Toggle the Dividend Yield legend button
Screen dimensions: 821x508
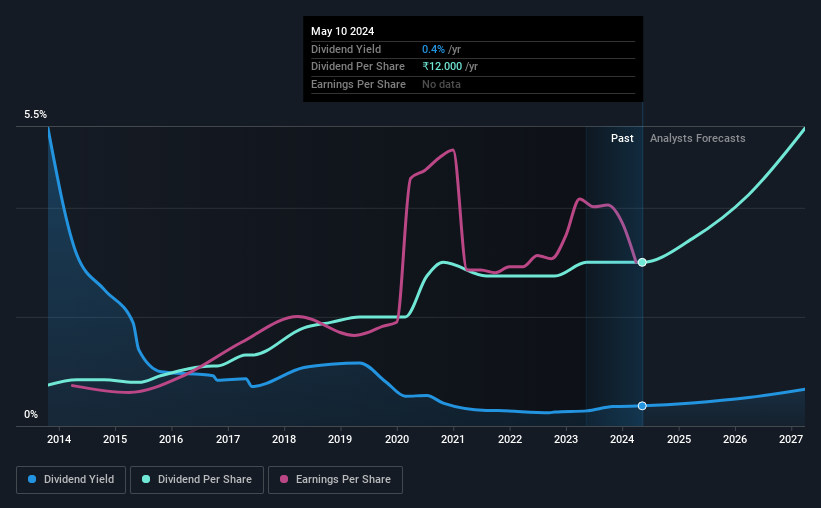(x=71, y=480)
